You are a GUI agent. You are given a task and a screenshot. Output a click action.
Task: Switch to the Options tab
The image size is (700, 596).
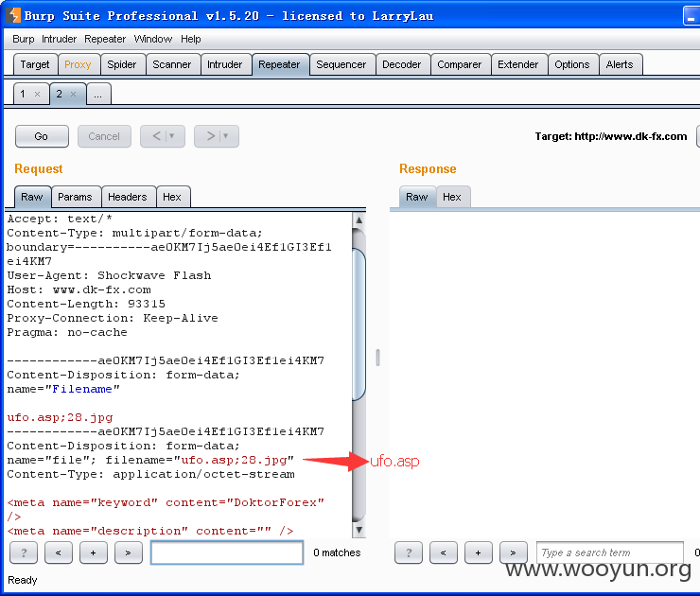click(572, 64)
